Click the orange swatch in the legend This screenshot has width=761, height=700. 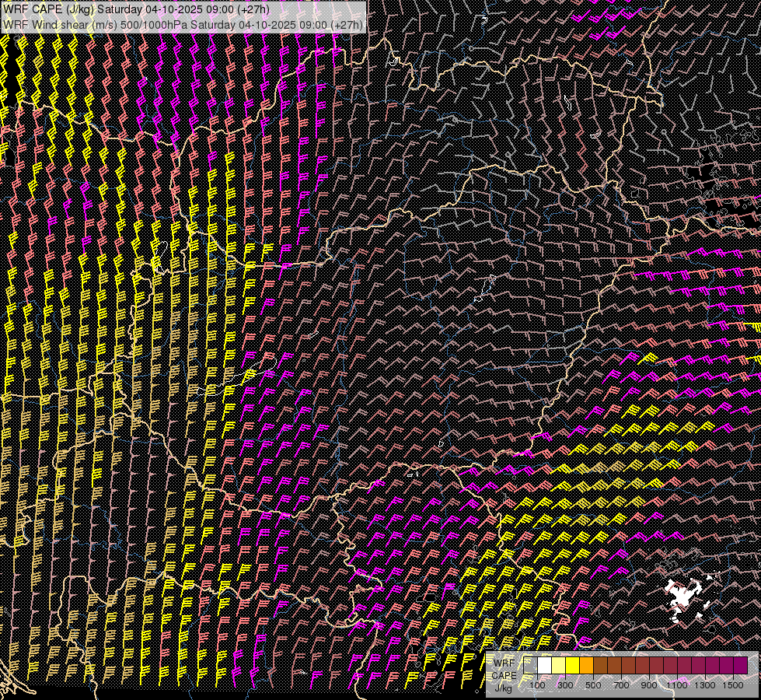[x=586, y=665]
